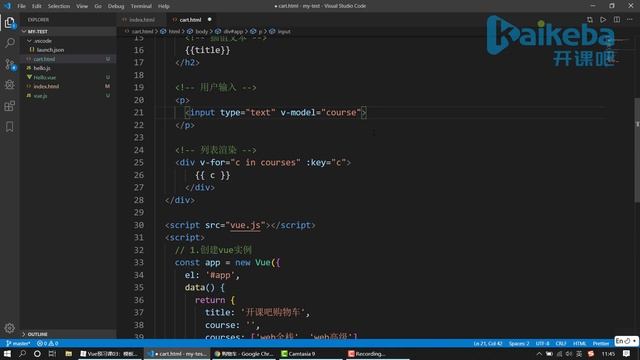Open the View menu
Viewport: 640px width, 360px height.
[x=82, y=6]
